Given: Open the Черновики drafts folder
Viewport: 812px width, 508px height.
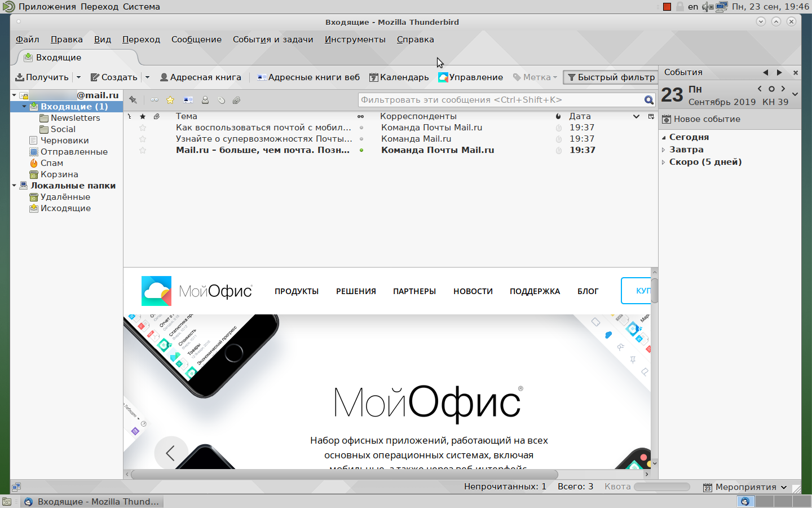Looking at the screenshot, I should [x=64, y=141].
